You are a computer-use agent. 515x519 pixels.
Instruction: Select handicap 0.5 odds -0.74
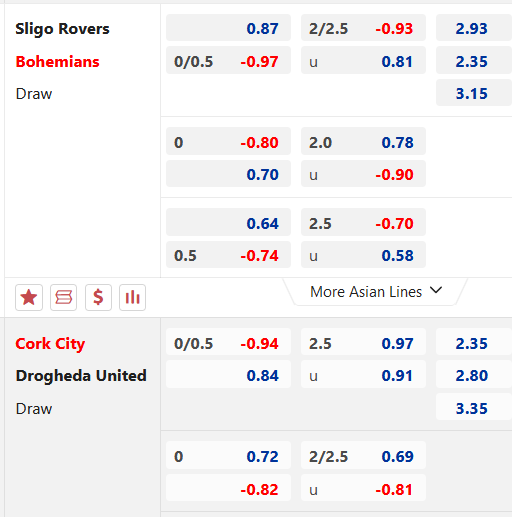pos(228,255)
